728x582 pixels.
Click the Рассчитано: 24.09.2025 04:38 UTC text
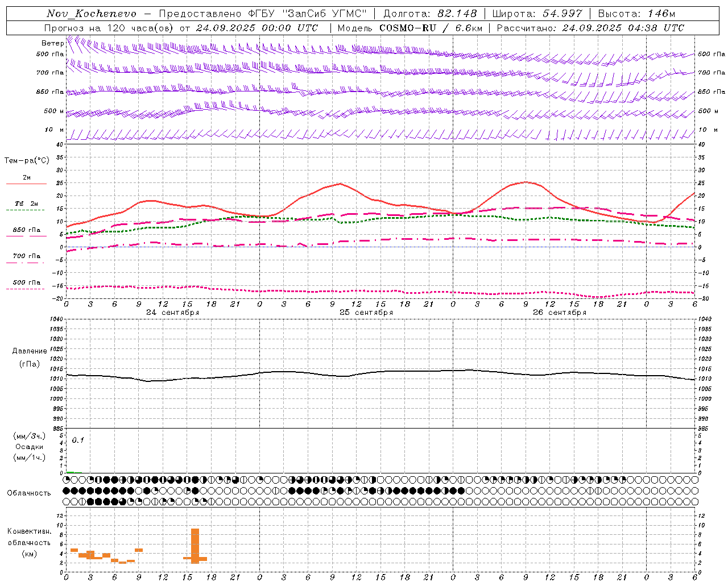click(x=590, y=28)
